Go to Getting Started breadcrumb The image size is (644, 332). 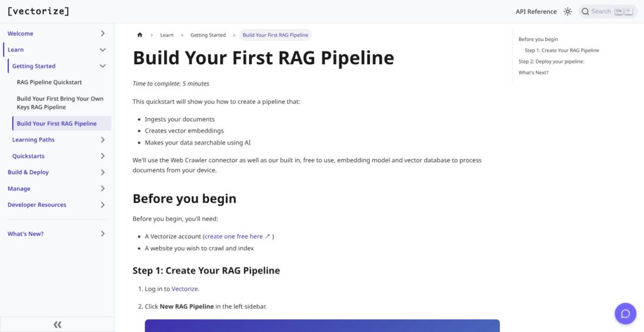tap(208, 35)
